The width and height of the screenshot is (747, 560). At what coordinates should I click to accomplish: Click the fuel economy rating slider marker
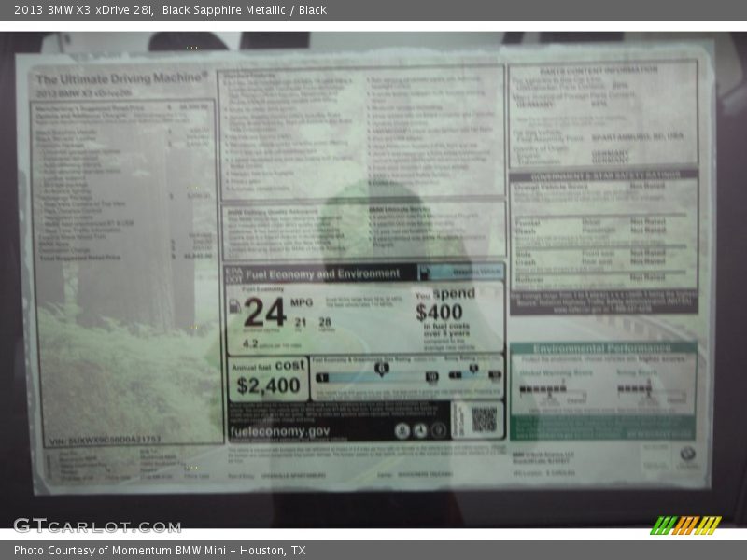381,369
